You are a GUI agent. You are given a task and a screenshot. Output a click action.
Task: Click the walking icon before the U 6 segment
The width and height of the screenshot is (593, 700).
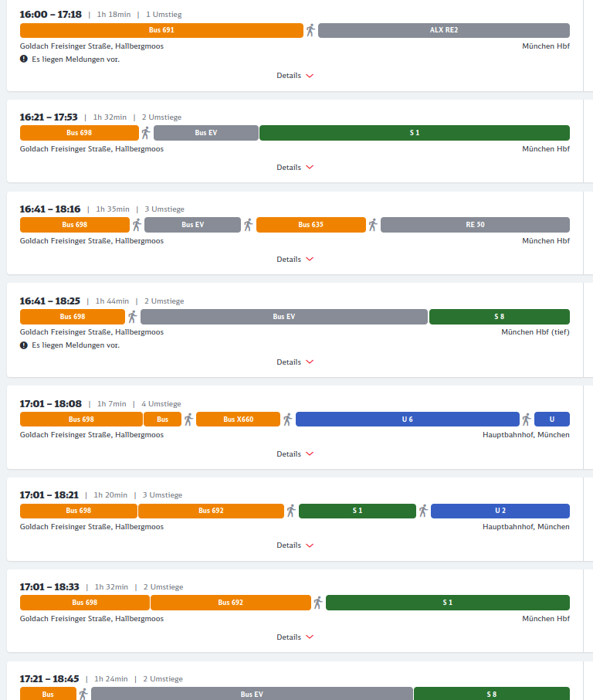[x=287, y=420]
